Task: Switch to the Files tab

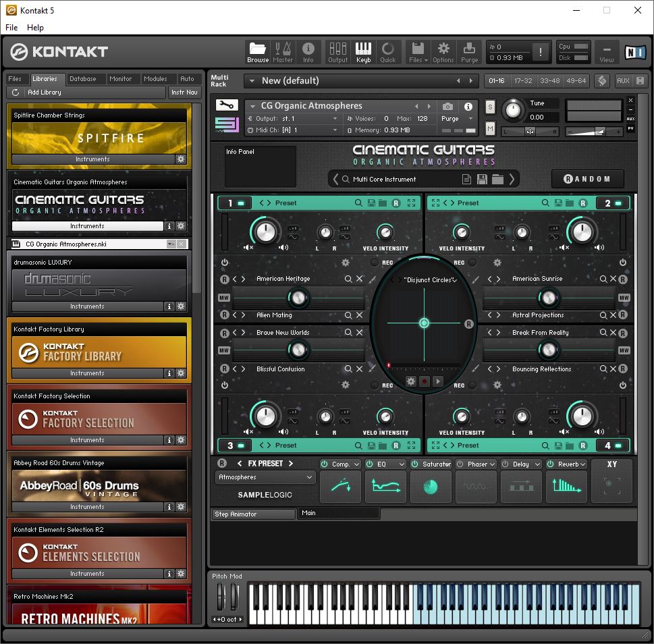Action: click(x=15, y=79)
